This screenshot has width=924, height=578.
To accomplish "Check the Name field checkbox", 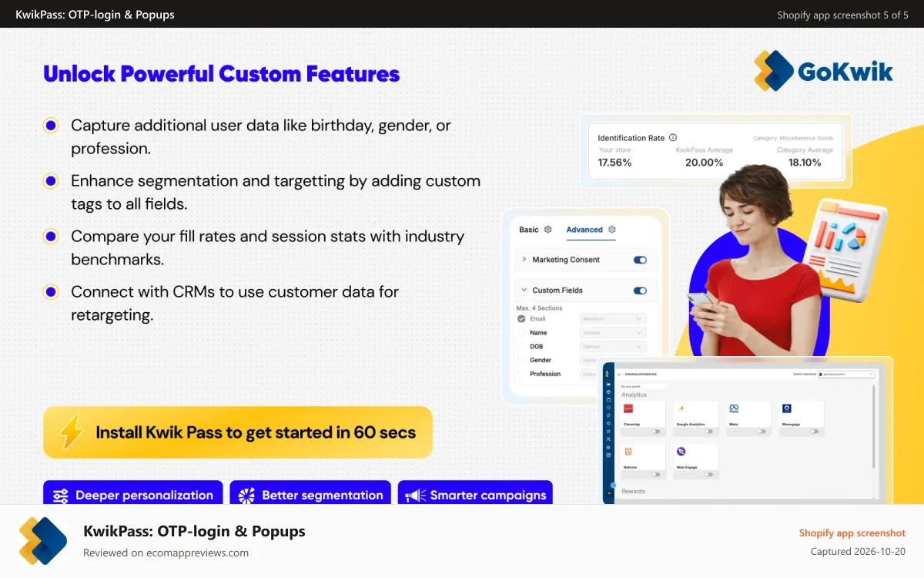I will coord(521,333).
